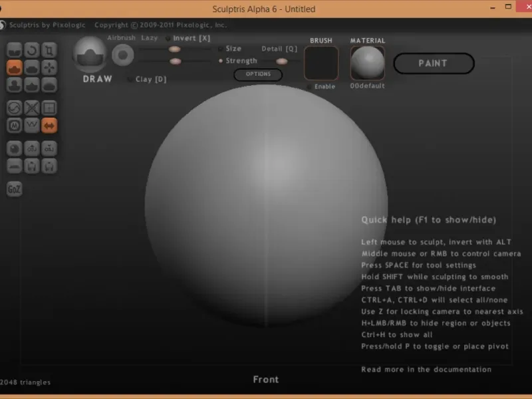Click the Import OBJ icon
Image resolution: width=532 pixels, height=399 pixels.
point(32,148)
